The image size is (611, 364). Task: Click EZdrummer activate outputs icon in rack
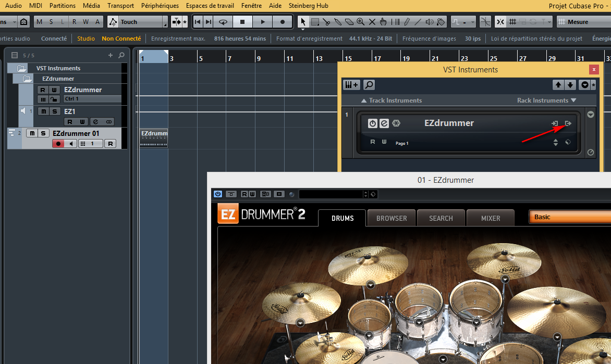(568, 123)
